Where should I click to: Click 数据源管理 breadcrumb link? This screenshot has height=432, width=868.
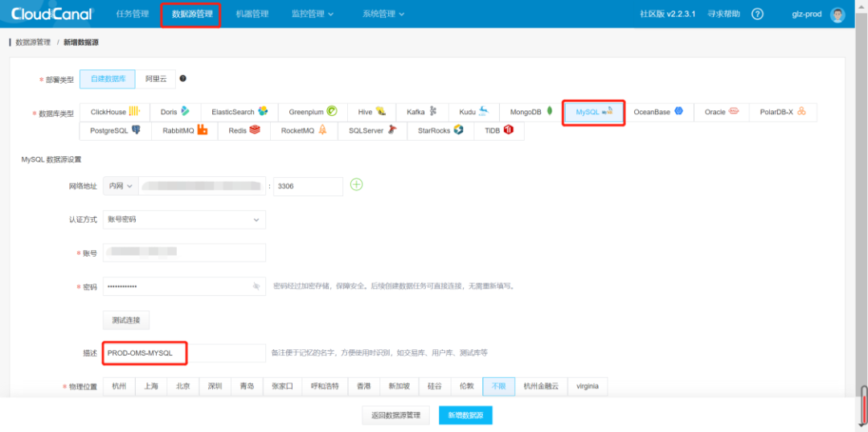[33, 42]
